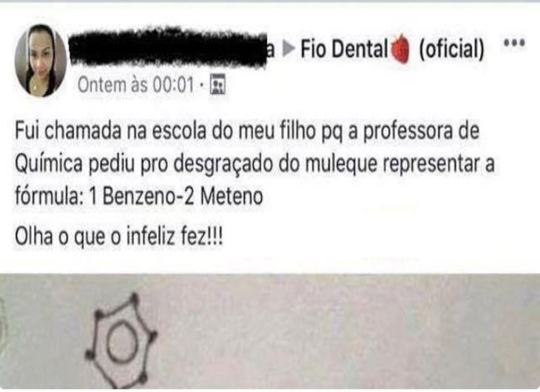Open the three-dot post options menu
The image size is (540, 392).
[x=514, y=43]
